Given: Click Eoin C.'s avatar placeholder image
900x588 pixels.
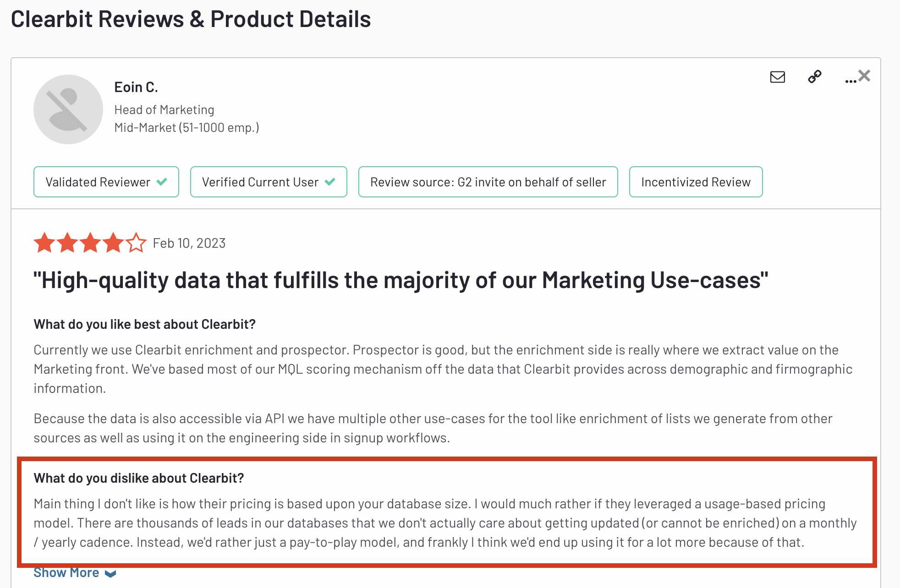Looking at the screenshot, I should 68,109.
